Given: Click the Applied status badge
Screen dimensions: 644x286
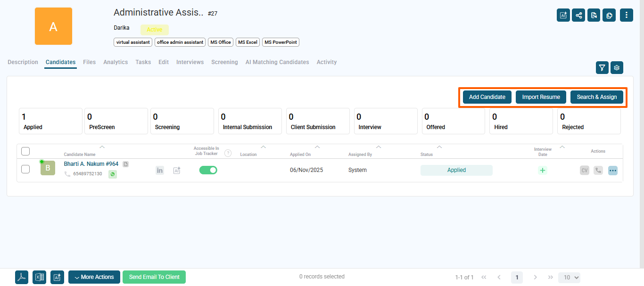Looking at the screenshot, I should click(456, 170).
